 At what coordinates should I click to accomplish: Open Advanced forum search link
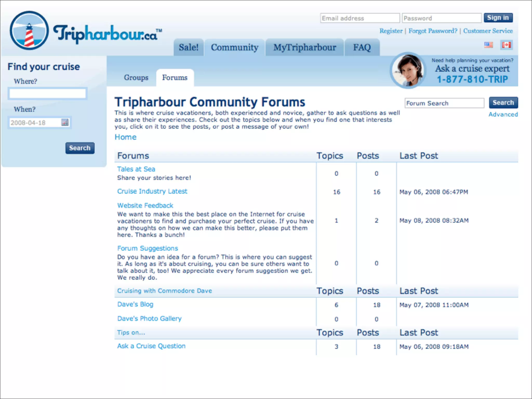[503, 114]
